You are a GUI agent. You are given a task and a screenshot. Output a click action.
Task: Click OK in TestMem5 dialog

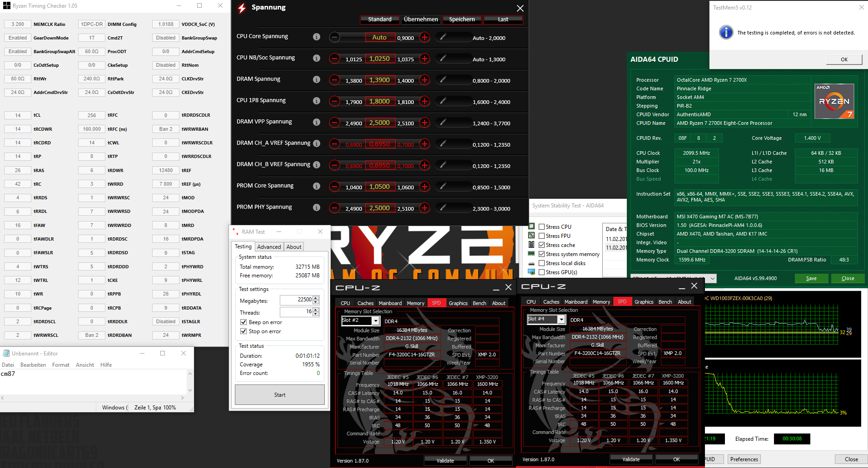click(844, 59)
